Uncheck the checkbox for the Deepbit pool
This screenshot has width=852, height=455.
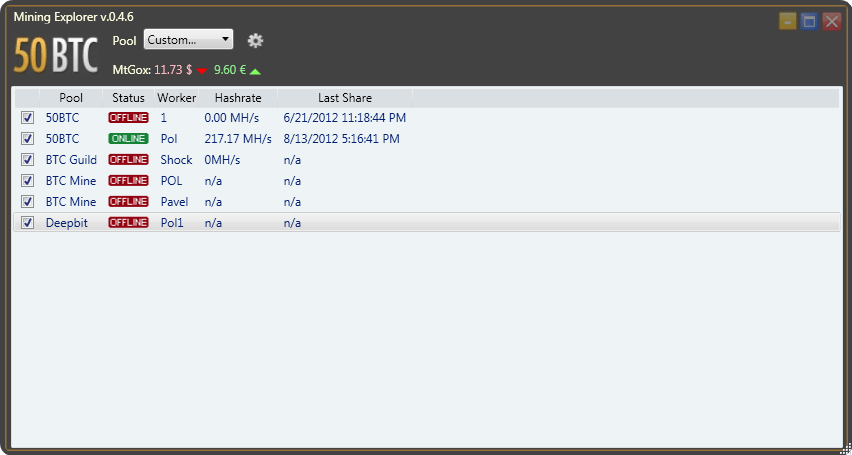coord(28,223)
